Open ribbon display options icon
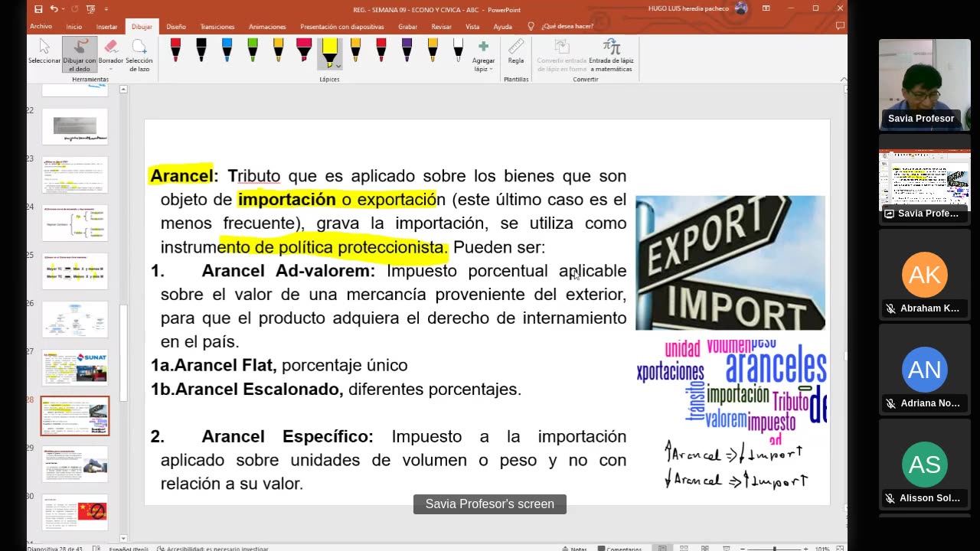This screenshot has width=980, height=551. coord(766,8)
